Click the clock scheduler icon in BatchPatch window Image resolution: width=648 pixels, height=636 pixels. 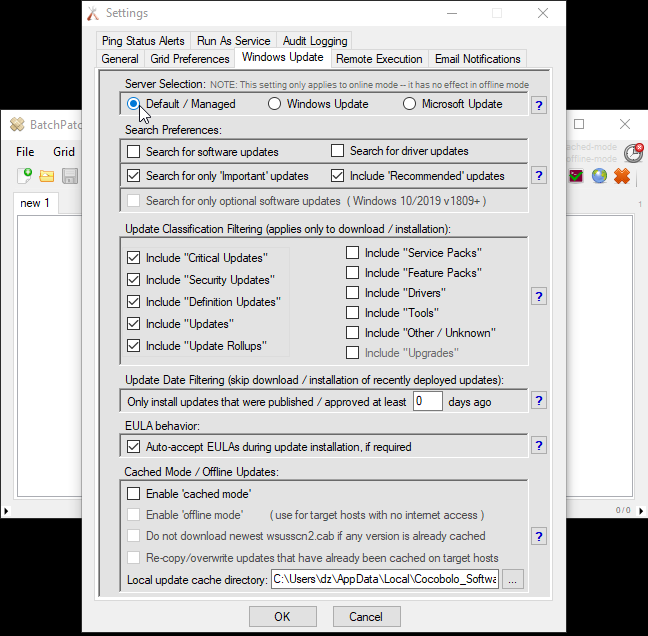point(633,152)
